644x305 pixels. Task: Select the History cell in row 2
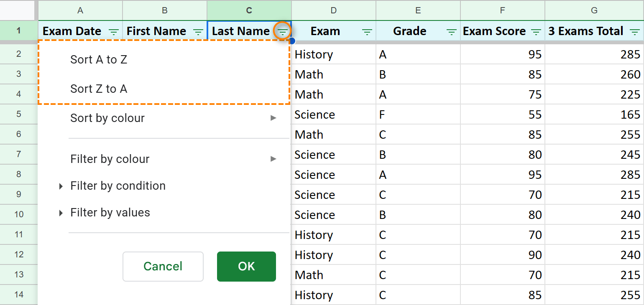coord(314,54)
